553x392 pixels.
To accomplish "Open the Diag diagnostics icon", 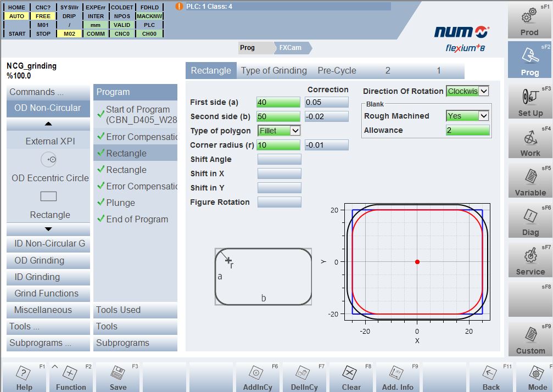I will pos(529,219).
